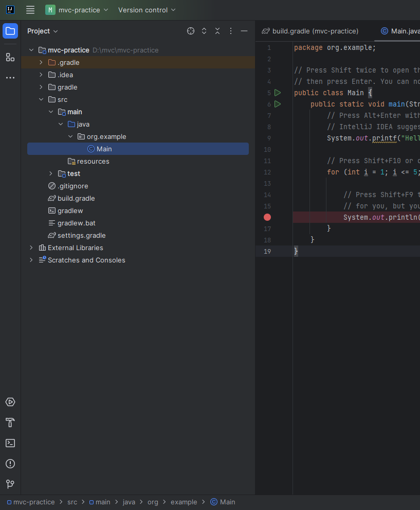
Task: Switch to build.gradle (mvc-practice) tab
Action: pos(310,31)
